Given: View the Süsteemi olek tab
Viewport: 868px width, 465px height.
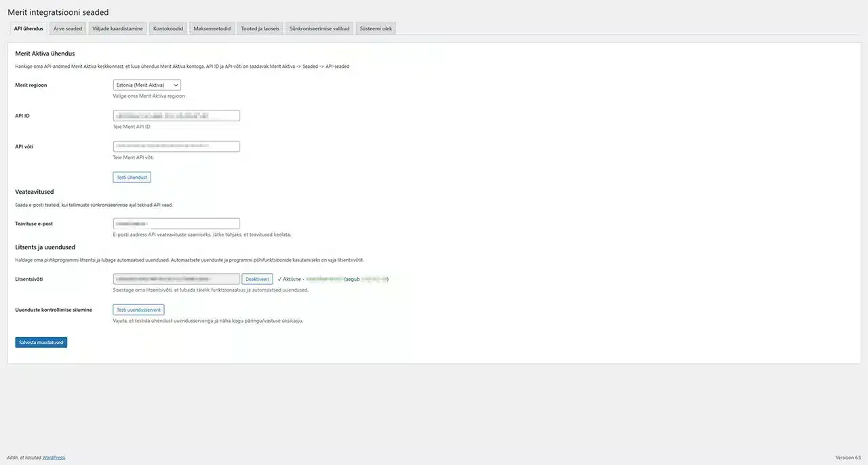Looking at the screenshot, I should coord(376,28).
